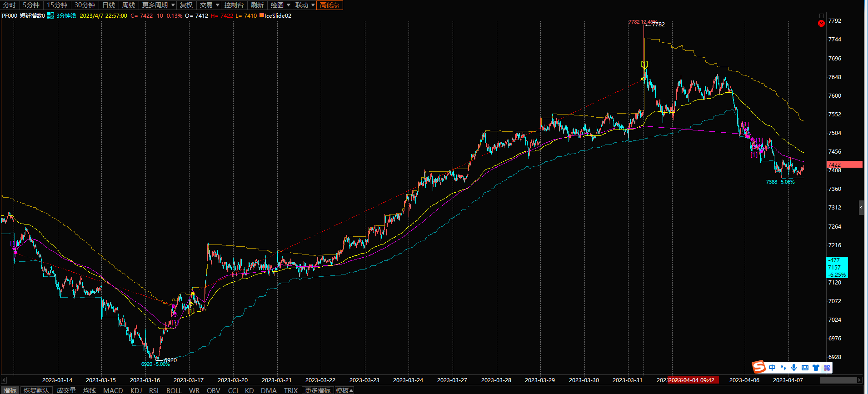
Task: Switch to the MACD indicator tab
Action: [x=113, y=390]
